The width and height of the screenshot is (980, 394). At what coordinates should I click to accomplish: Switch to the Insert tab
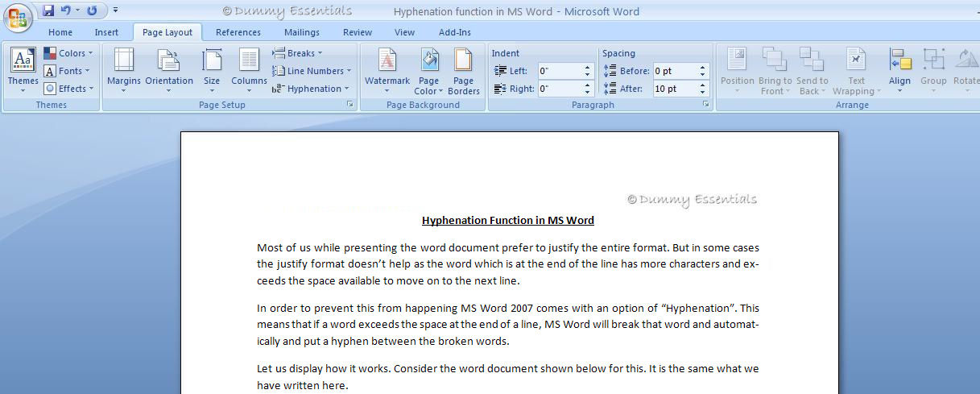(106, 32)
